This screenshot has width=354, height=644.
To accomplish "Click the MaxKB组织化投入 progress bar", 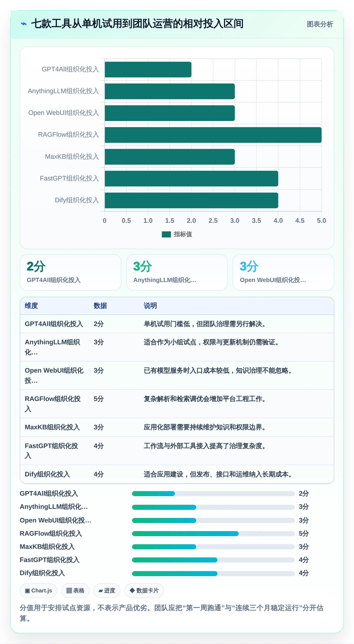I will point(213,547).
